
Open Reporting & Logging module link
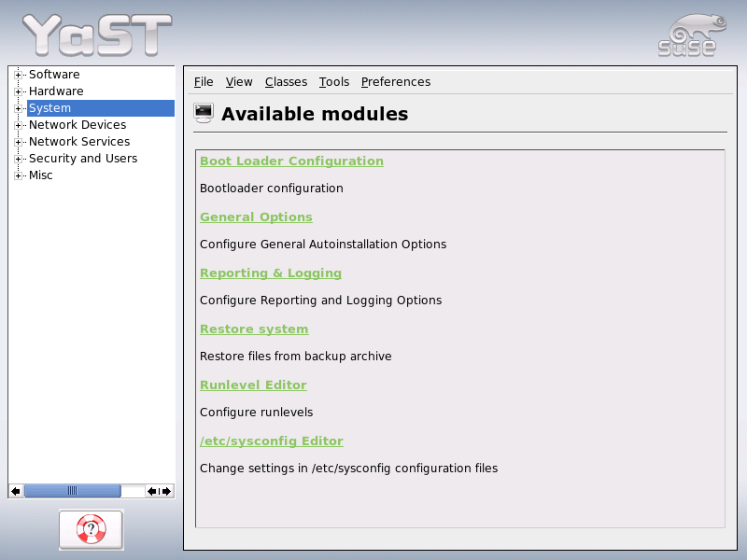pyautogui.click(x=271, y=273)
